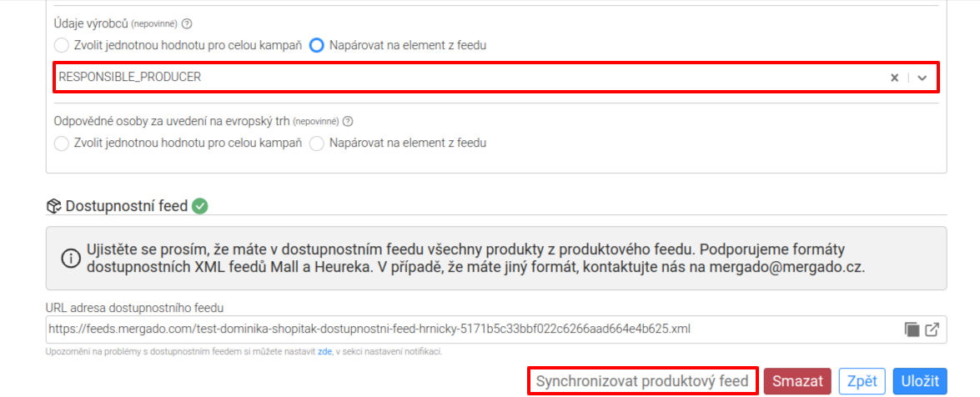Image resolution: width=980 pixels, height=397 pixels.
Task: Select Zvolit jednotnou hodnotu under Odpovědné osoby
Action: pos(61,143)
